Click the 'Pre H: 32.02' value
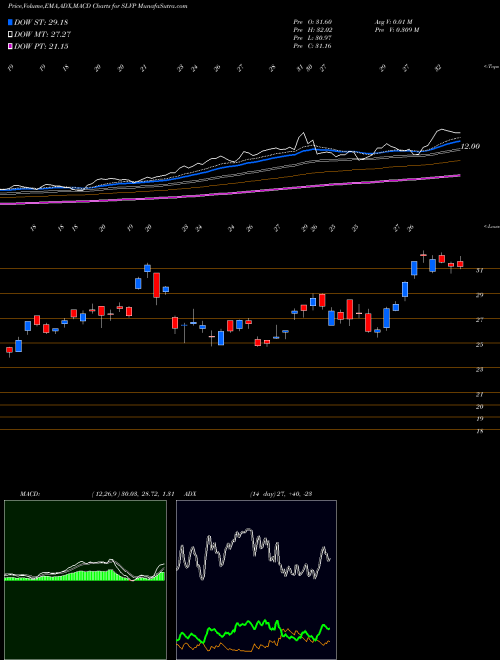 (x=313, y=30)
